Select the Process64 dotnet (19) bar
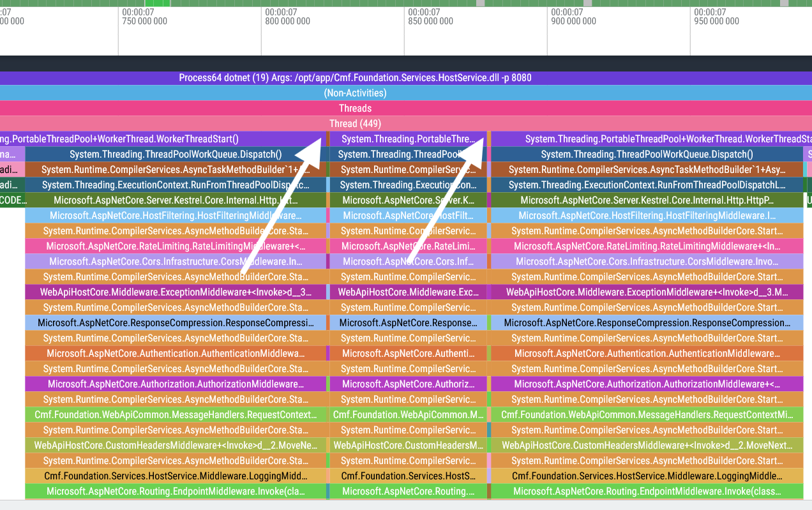The height and width of the screenshot is (510, 812). click(x=355, y=78)
